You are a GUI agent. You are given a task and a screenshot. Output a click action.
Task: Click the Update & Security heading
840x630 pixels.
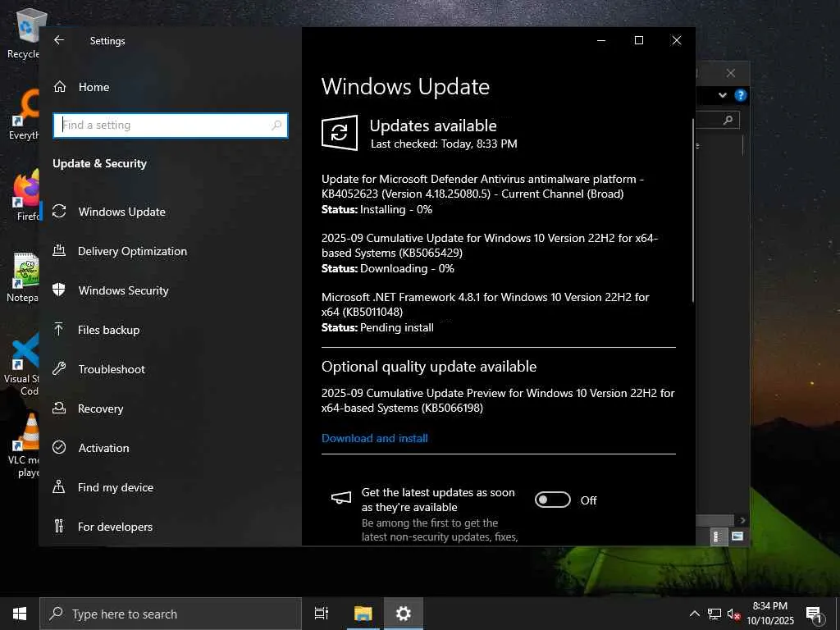coord(99,163)
